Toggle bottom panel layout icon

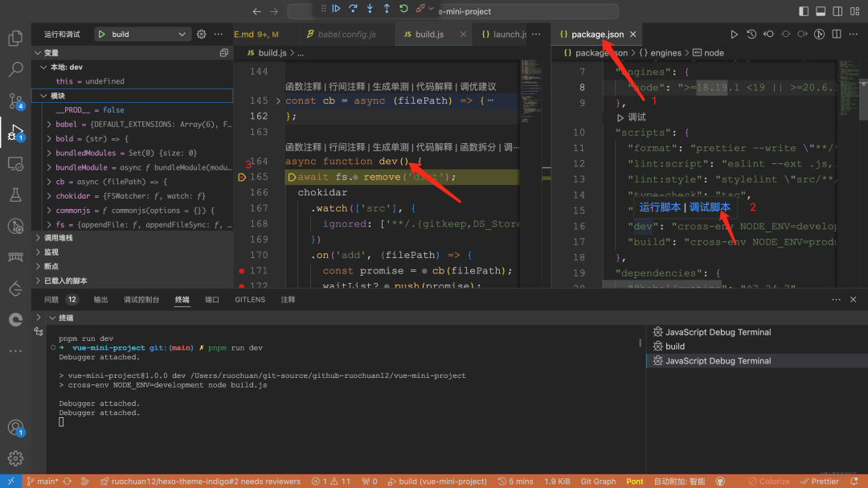(821, 11)
